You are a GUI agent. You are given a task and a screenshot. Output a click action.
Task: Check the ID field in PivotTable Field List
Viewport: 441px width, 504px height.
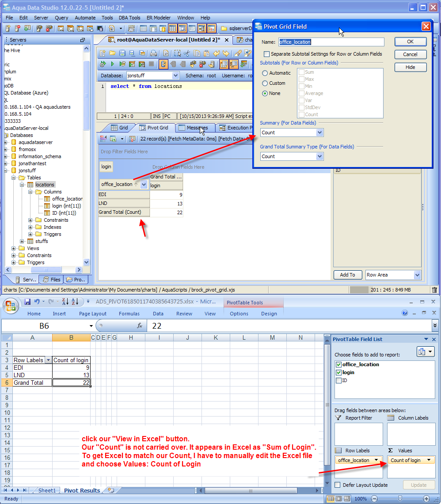click(338, 381)
